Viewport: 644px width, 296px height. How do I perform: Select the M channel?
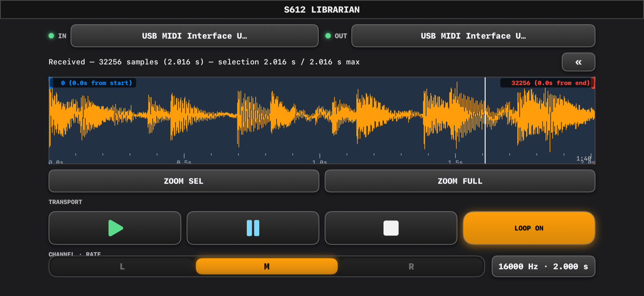tap(266, 266)
